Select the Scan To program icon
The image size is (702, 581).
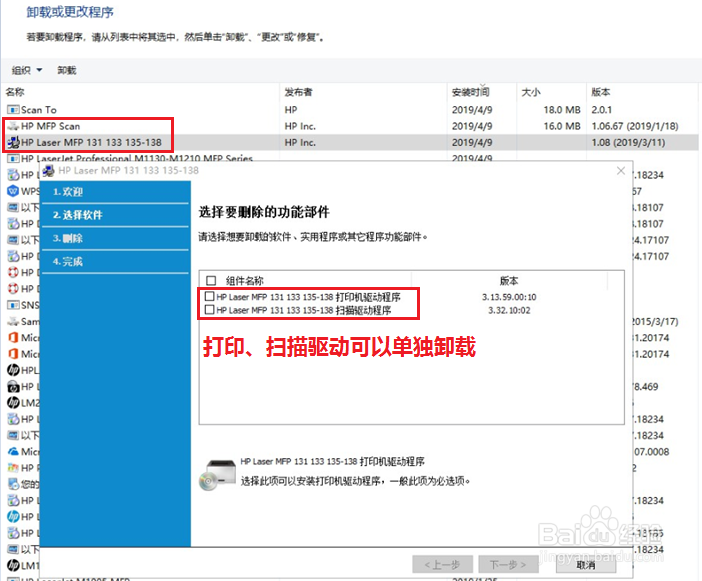(x=13, y=110)
